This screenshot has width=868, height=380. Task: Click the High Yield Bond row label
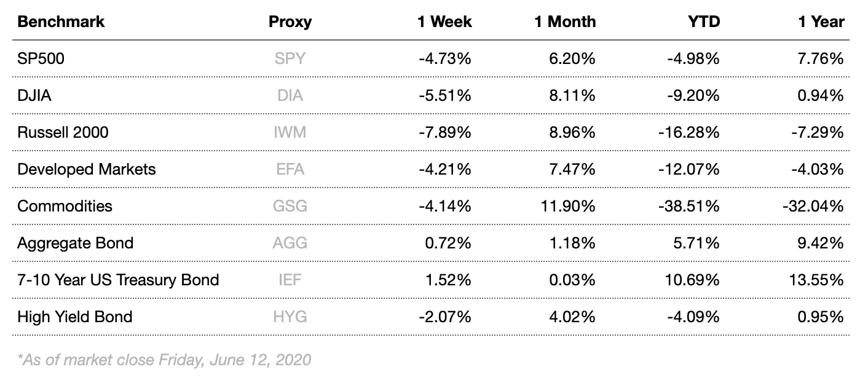pos(75,317)
